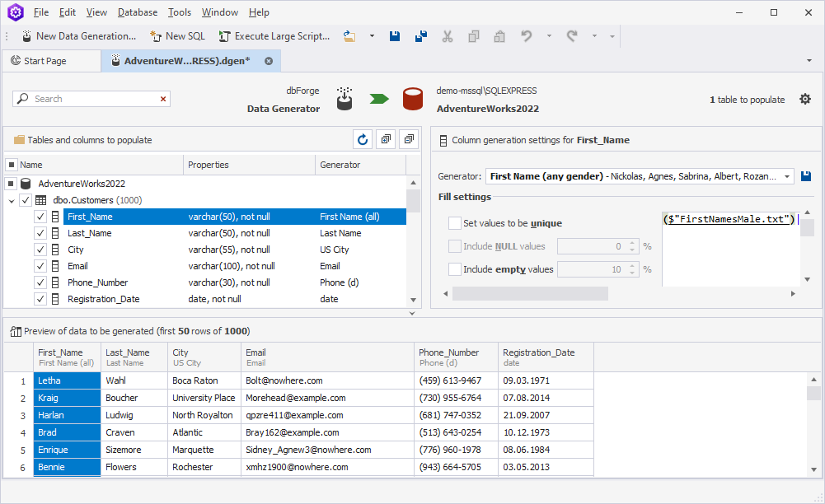Open a New SQL document
Image resolution: width=825 pixels, height=504 pixels.
pos(177,36)
